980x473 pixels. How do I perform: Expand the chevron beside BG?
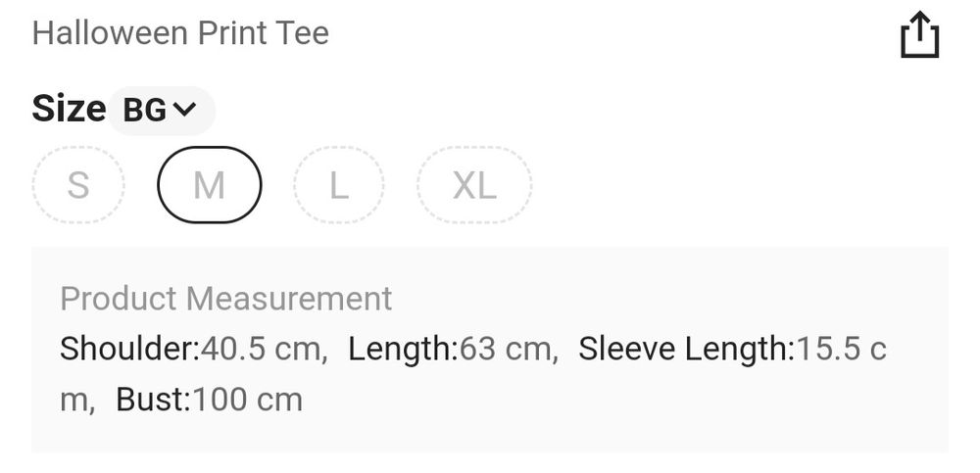click(x=184, y=110)
